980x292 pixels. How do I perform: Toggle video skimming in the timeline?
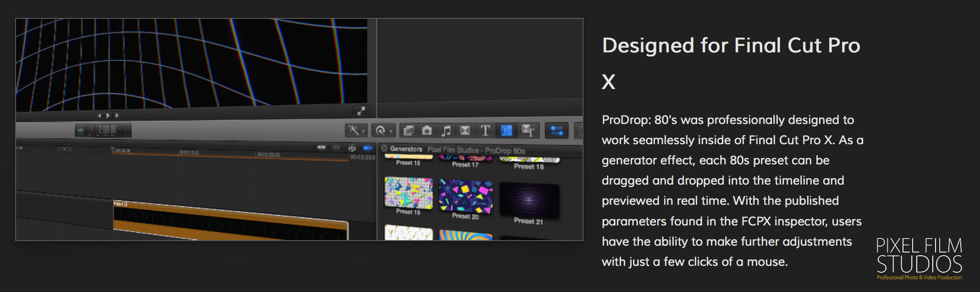[x=321, y=147]
